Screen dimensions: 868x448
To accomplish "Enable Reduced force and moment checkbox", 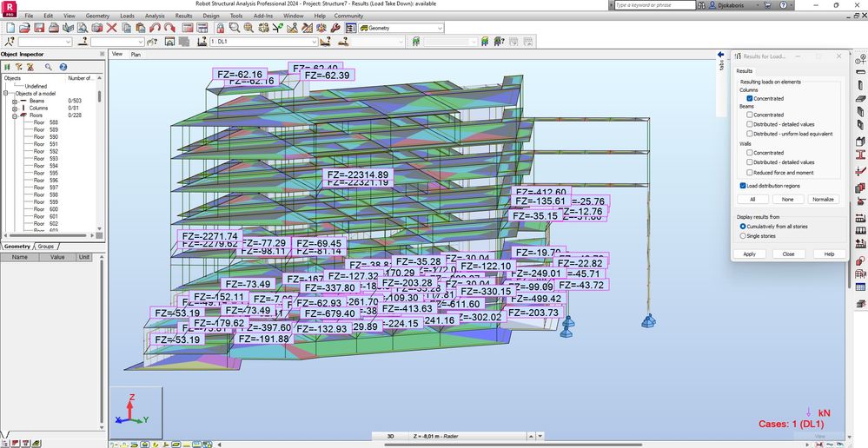I will click(750, 173).
